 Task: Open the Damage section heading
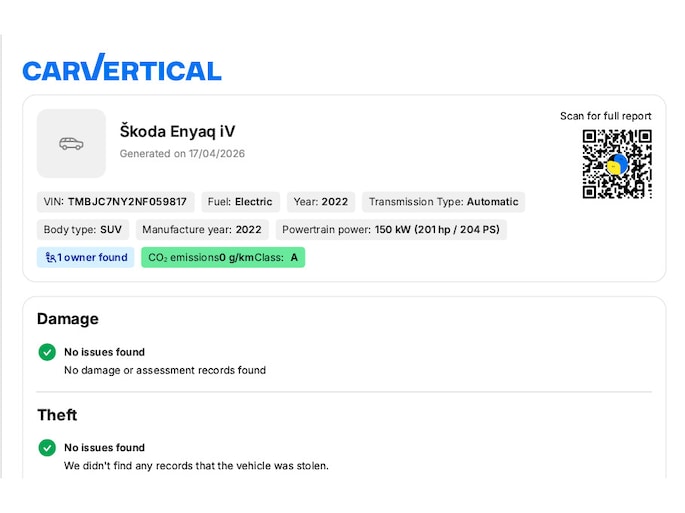coord(68,319)
